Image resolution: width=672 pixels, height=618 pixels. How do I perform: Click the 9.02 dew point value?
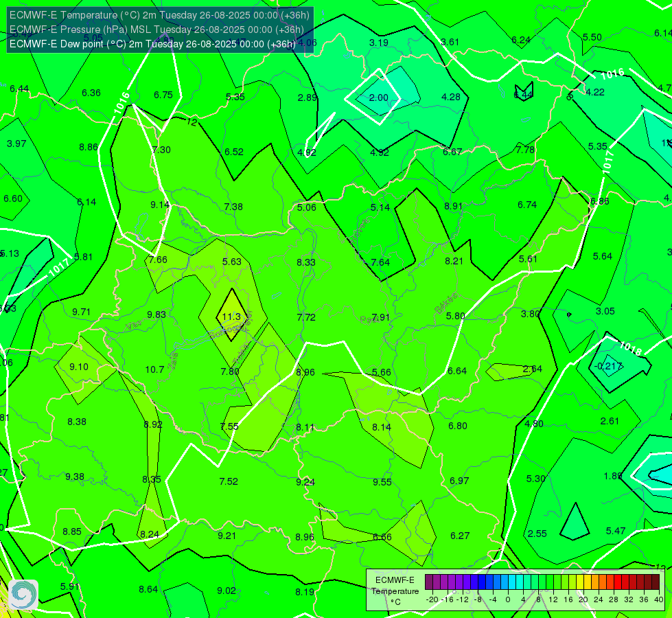[227, 591]
